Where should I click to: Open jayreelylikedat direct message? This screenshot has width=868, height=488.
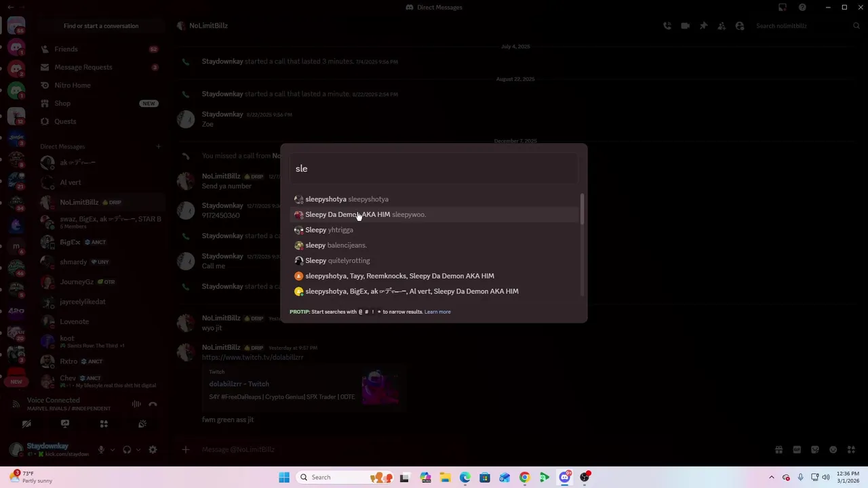pyautogui.click(x=101, y=302)
